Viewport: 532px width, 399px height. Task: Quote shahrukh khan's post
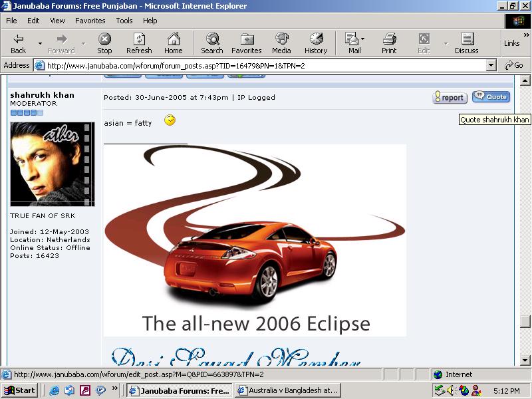[x=491, y=96]
